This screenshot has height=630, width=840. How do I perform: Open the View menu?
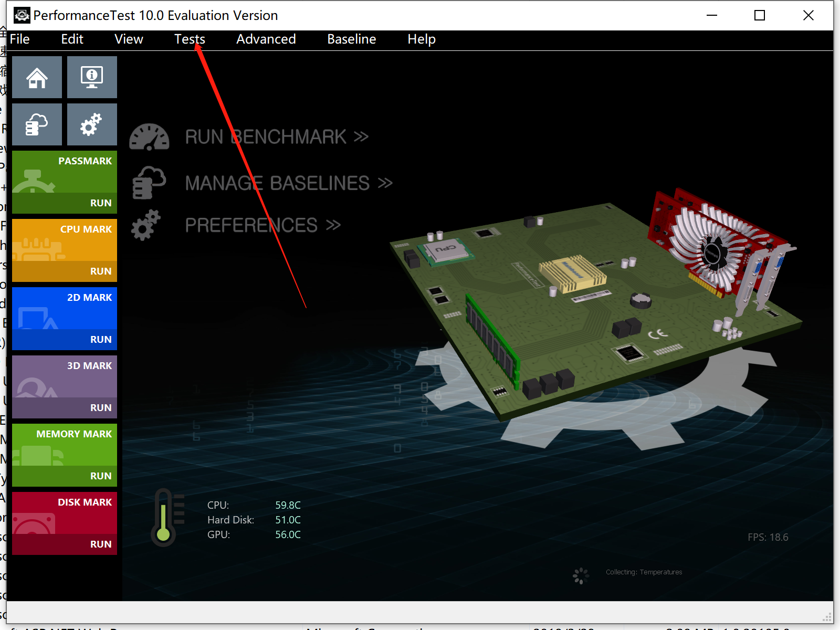pyautogui.click(x=129, y=39)
